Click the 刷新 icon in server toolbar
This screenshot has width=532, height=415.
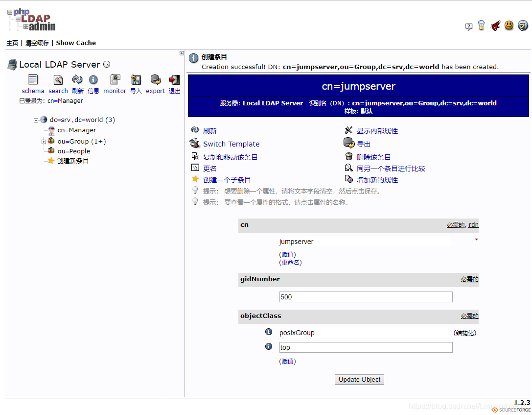[77, 80]
